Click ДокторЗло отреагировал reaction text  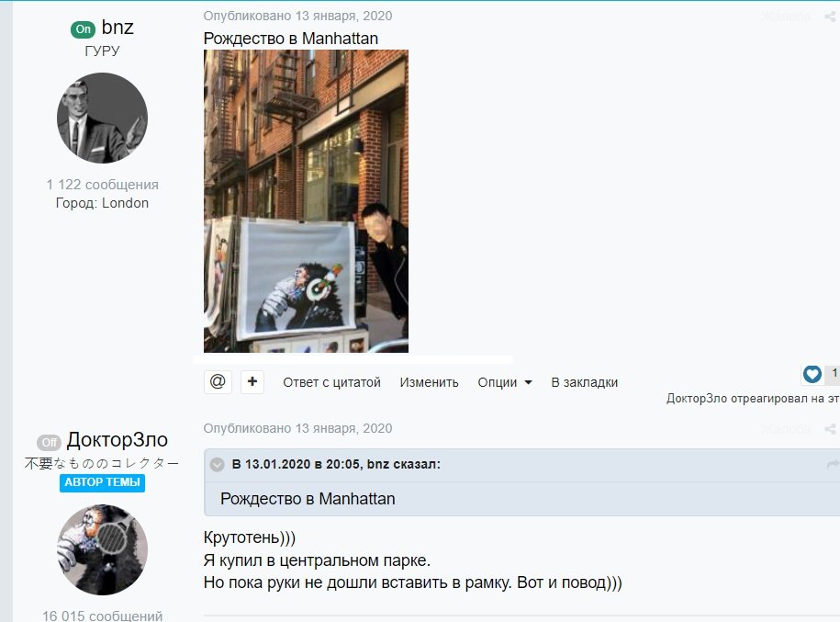753,399
